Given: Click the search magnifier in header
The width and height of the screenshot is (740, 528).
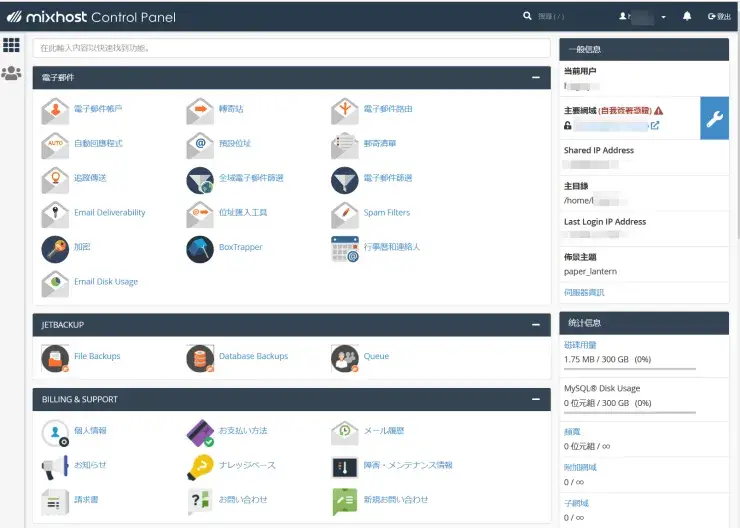Looking at the screenshot, I should pos(527,16).
